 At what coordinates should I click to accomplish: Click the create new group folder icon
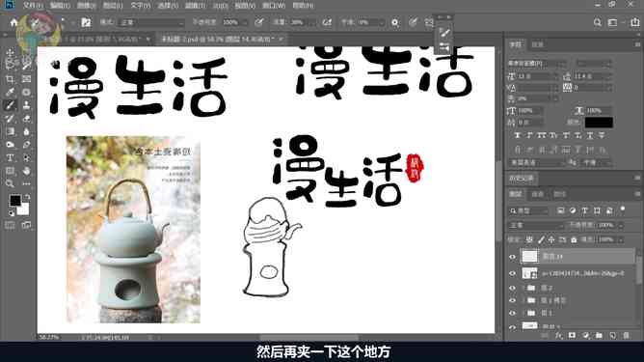pos(599,336)
